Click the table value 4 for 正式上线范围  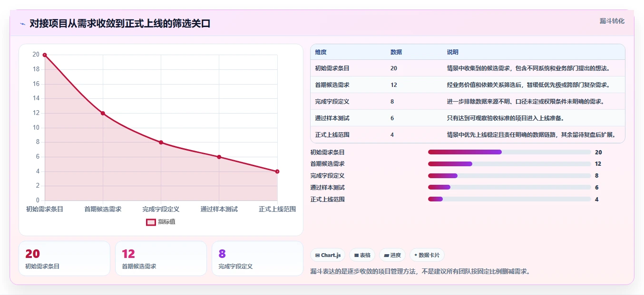[392, 135]
